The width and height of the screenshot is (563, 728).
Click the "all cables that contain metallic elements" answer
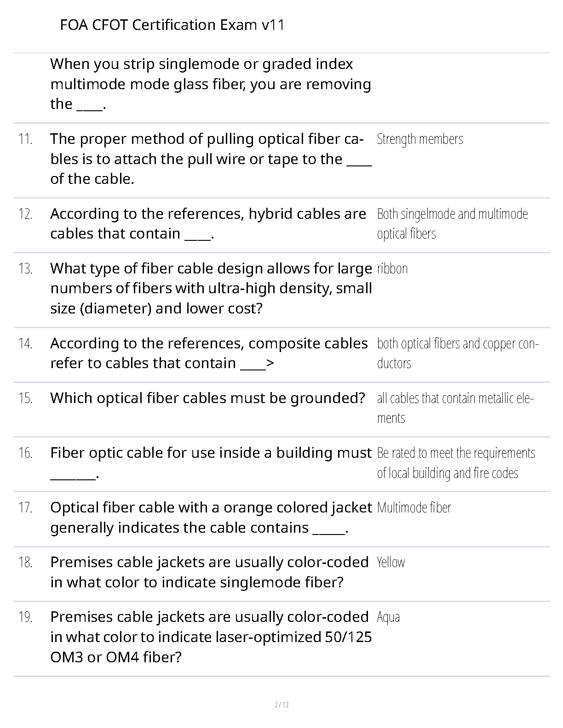[x=455, y=408]
